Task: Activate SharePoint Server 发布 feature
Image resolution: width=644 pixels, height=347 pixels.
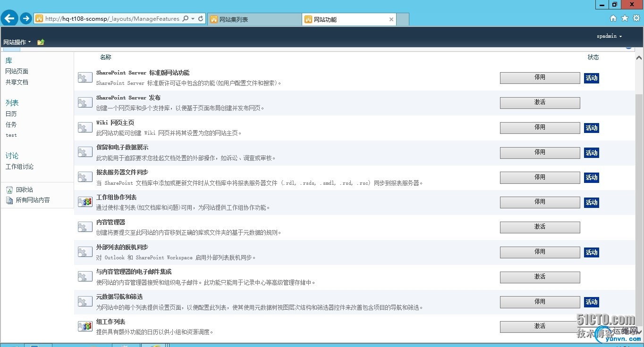Action: coord(540,103)
